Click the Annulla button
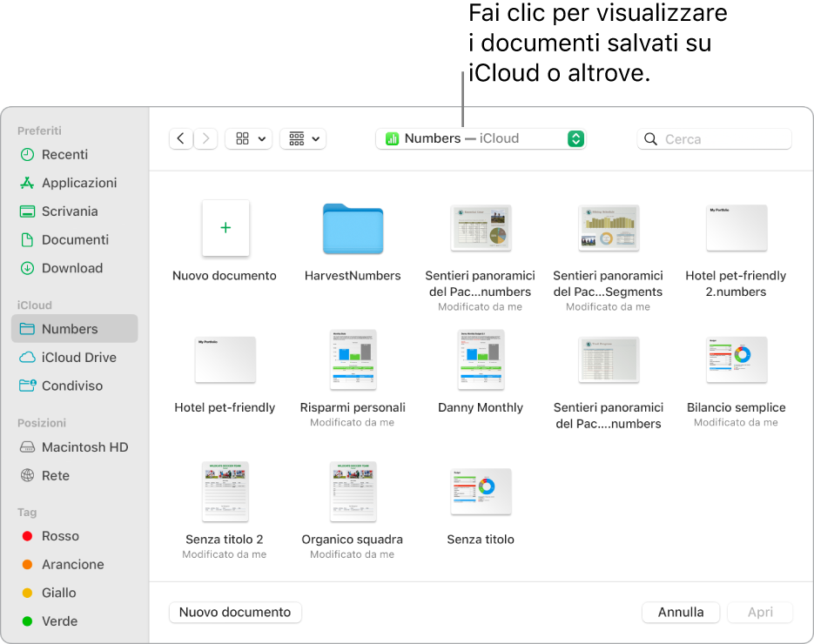This screenshot has height=644, width=814. (x=680, y=612)
